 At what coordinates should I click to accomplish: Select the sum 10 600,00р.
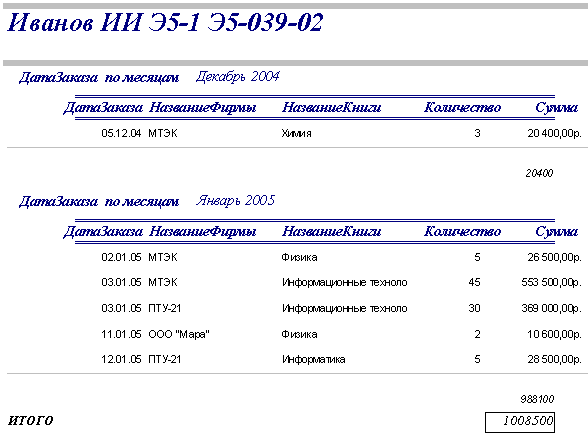554,334
